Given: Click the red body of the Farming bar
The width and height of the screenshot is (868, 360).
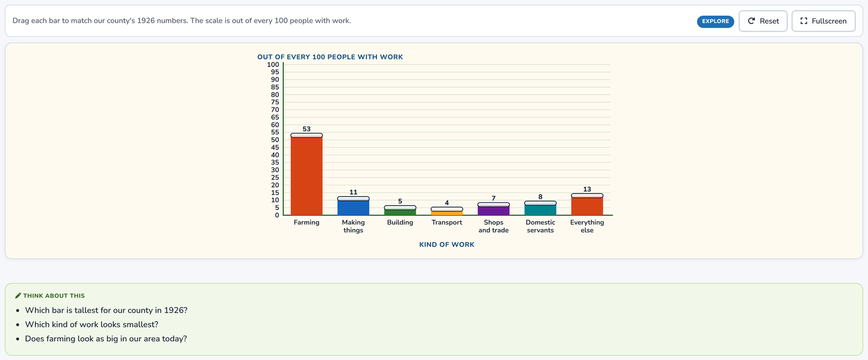Looking at the screenshot, I should tap(307, 176).
